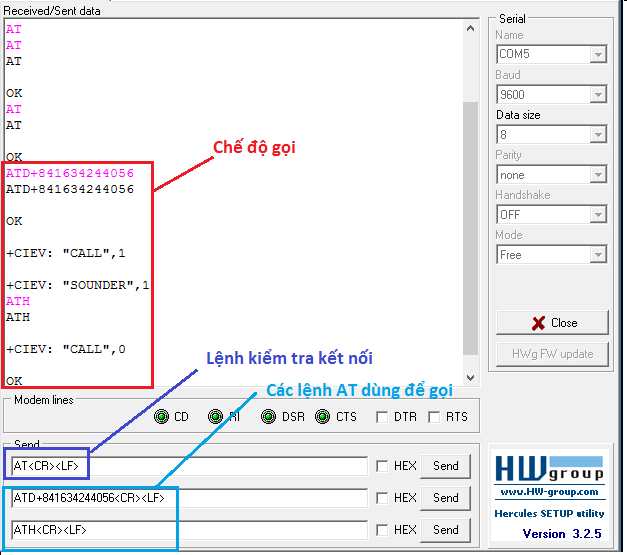
Task: Click the ATD+841634244056<CR><LF> input field
Action: 189,498
